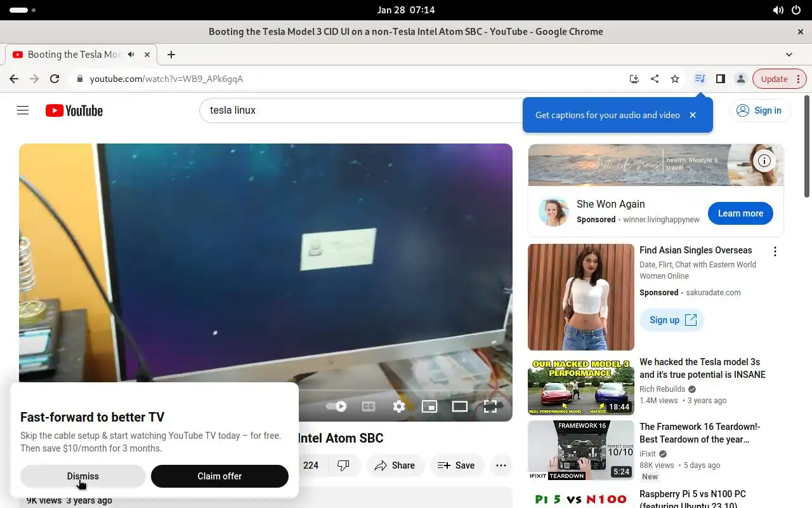The image size is (812, 508).
Task: Open video settings gear icon
Action: (x=399, y=406)
